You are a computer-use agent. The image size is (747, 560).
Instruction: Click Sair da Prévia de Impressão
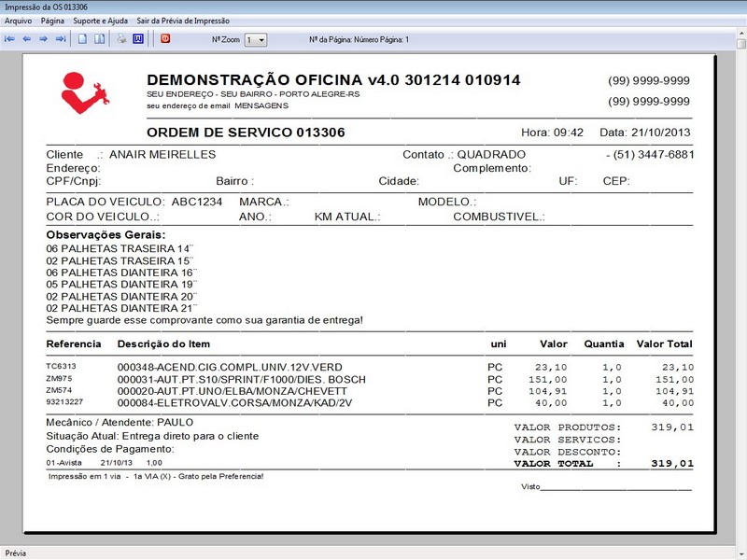click(183, 21)
